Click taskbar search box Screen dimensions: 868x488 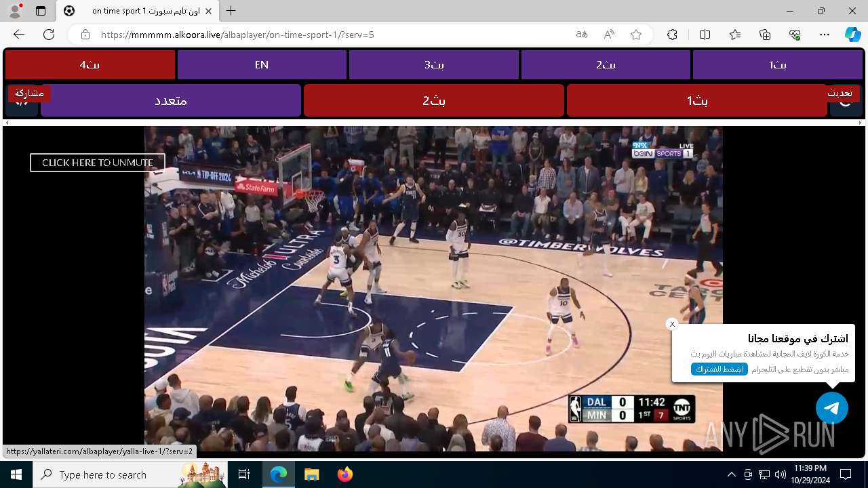130,474
